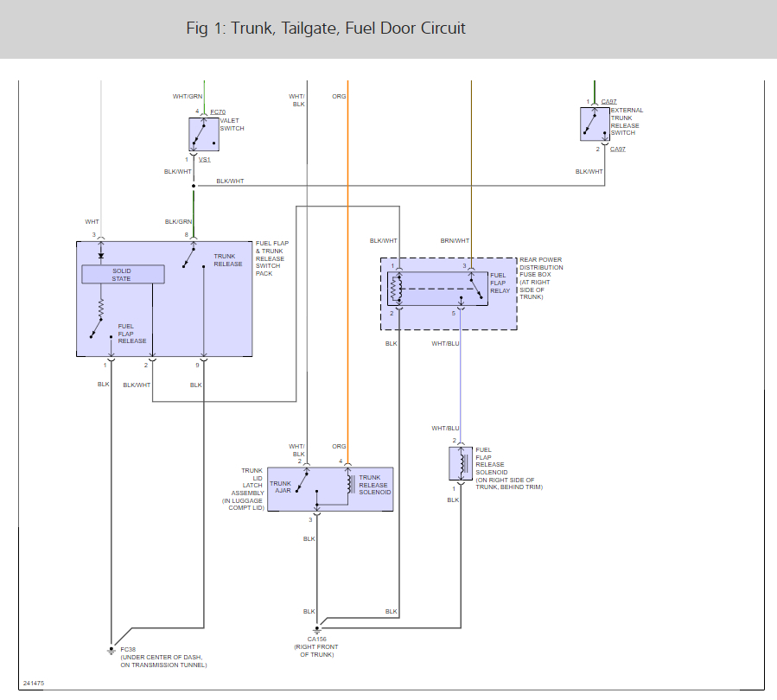Viewport: 777px width, 700px height.
Task: Open the FC70 connector link
Action: pyautogui.click(x=218, y=112)
